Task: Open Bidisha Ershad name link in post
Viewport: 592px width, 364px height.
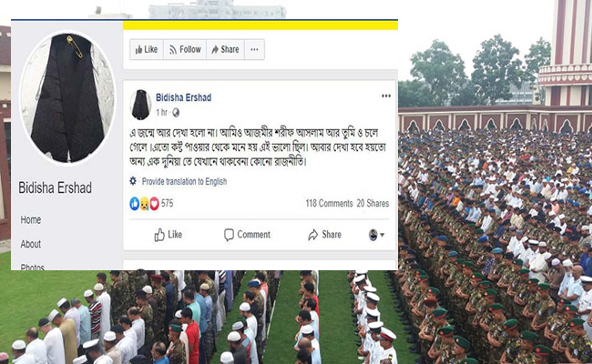Action: click(183, 97)
